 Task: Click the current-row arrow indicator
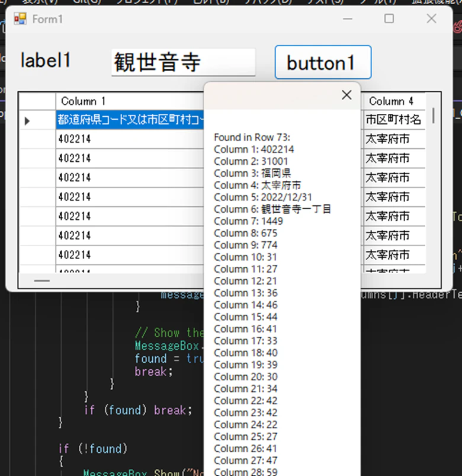click(x=27, y=121)
